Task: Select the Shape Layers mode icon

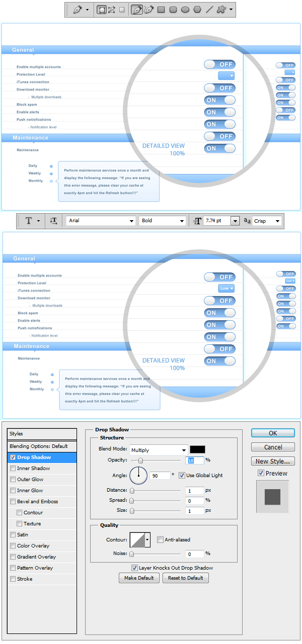Action: (x=102, y=10)
